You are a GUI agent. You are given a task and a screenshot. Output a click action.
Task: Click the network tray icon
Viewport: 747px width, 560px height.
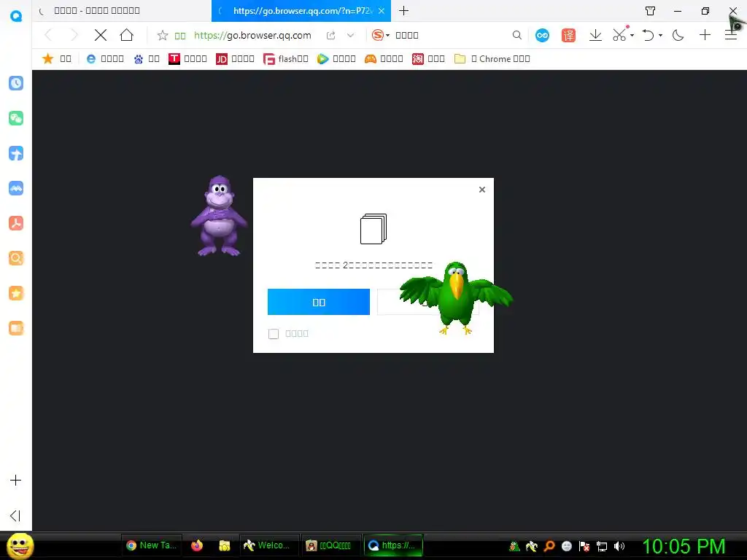click(x=602, y=546)
